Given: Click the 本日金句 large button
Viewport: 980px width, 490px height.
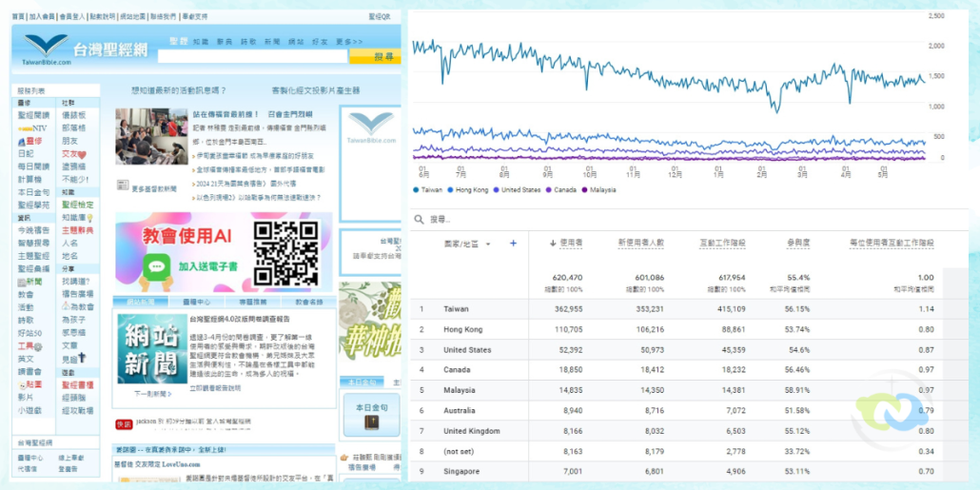Looking at the screenshot, I should pyautogui.click(x=371, y=415).
